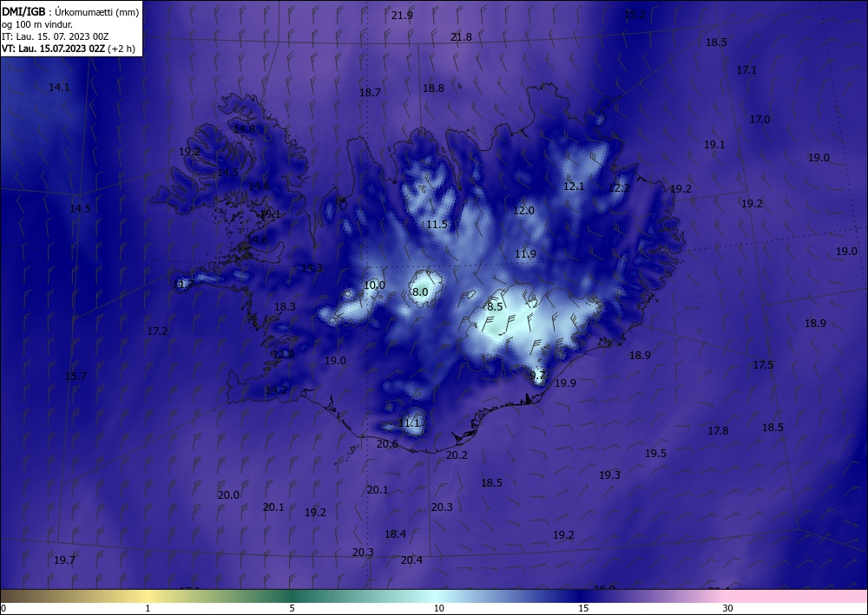
Task: Click the "DMI/IGB" title text
Action: pyautogui.click(x=23, y=11)
